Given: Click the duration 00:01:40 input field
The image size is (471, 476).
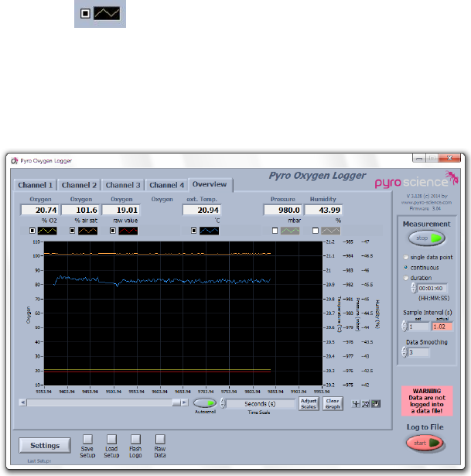Looking at the screenshot, I should [x=432, y=288].
